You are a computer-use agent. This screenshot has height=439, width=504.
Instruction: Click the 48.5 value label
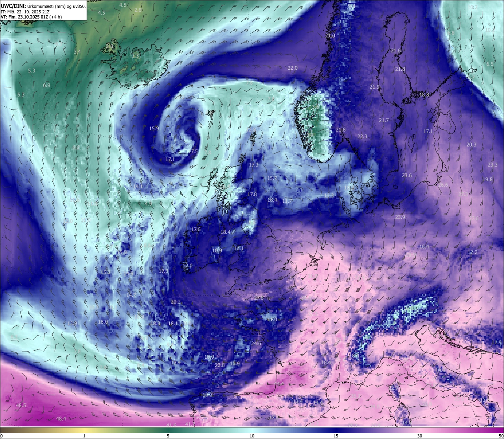click(21, 405)
